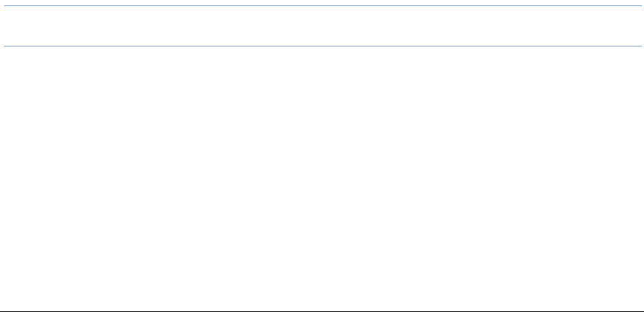Viewport: 644px width, 312px height.
Task: Click the empty band between the blue lines
Action: point(322,27)
